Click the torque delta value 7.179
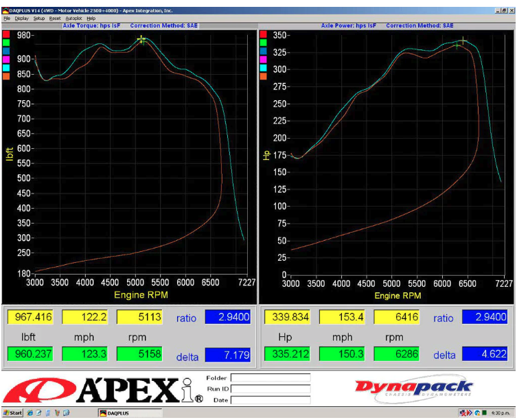This screenshot has height=420, width=517. [228, 355]
